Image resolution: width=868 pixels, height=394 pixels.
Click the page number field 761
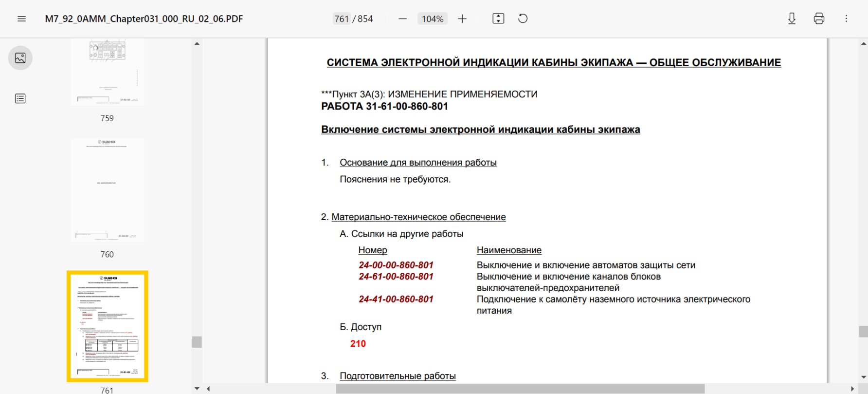tap(342, 19)
